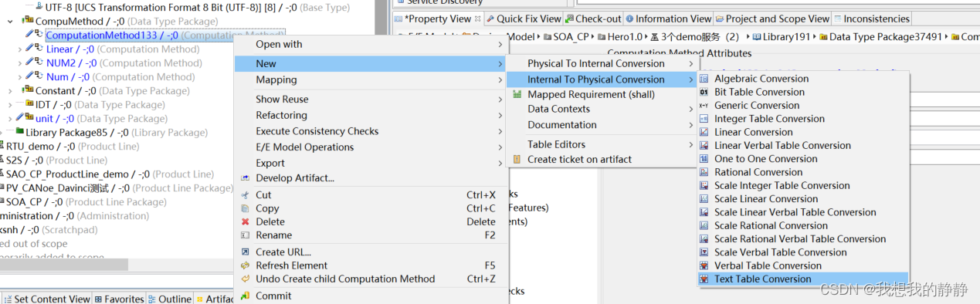Click the Mapped Requirement (shall) icon
980x304 pixels.
pos(517,94)
